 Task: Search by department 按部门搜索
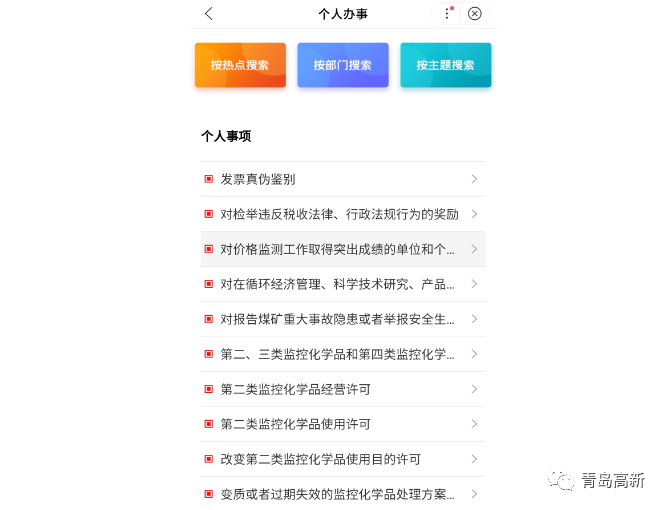342,65
